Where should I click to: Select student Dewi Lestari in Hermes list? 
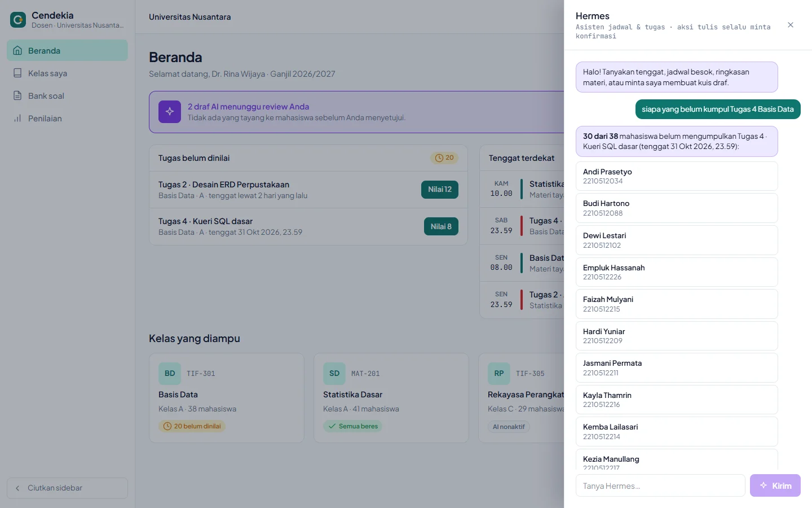677,240
